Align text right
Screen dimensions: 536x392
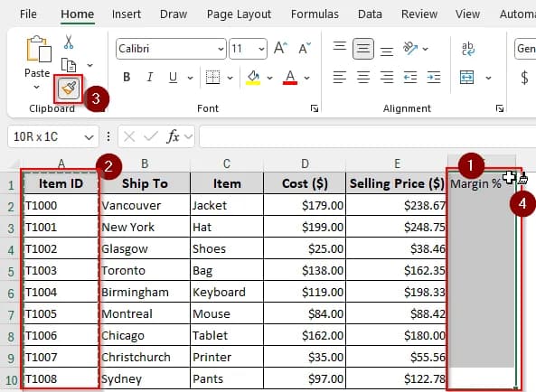tap(387, 77)
